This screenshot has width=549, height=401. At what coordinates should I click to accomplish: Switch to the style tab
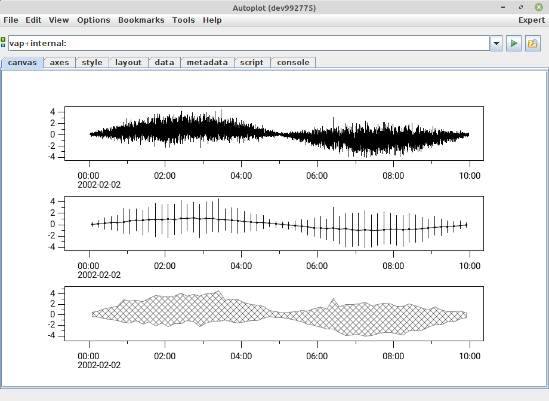click(92, 62)
